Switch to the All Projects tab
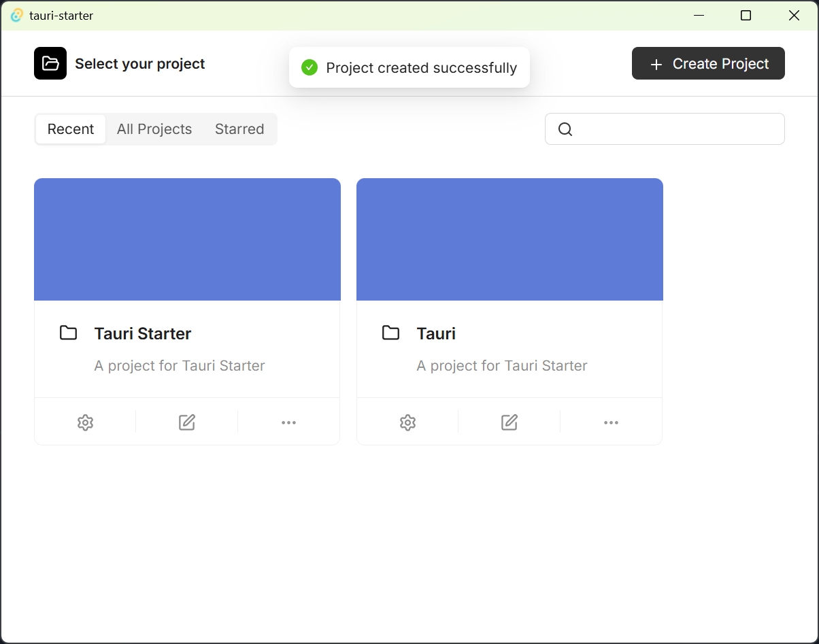819x644 pixels. pos(154,129)
